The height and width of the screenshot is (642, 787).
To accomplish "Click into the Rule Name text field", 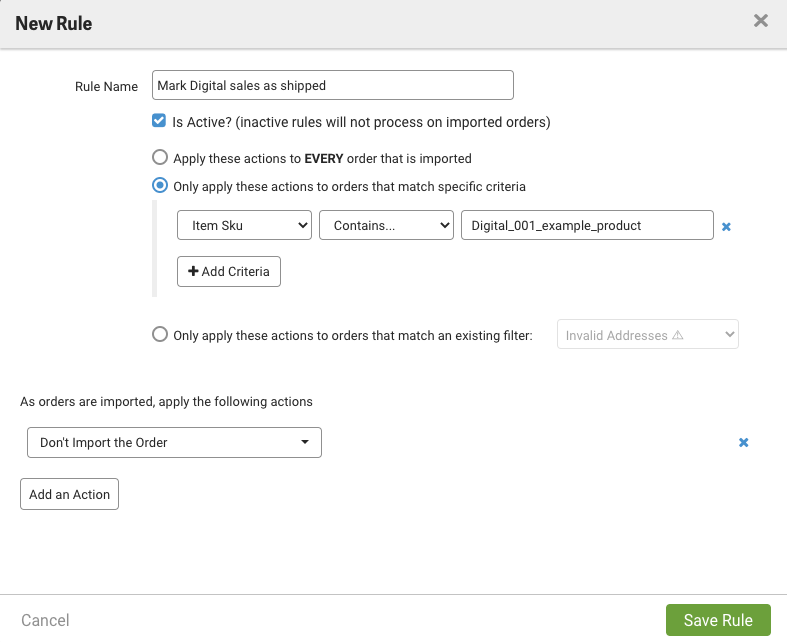I will point(332,86).
